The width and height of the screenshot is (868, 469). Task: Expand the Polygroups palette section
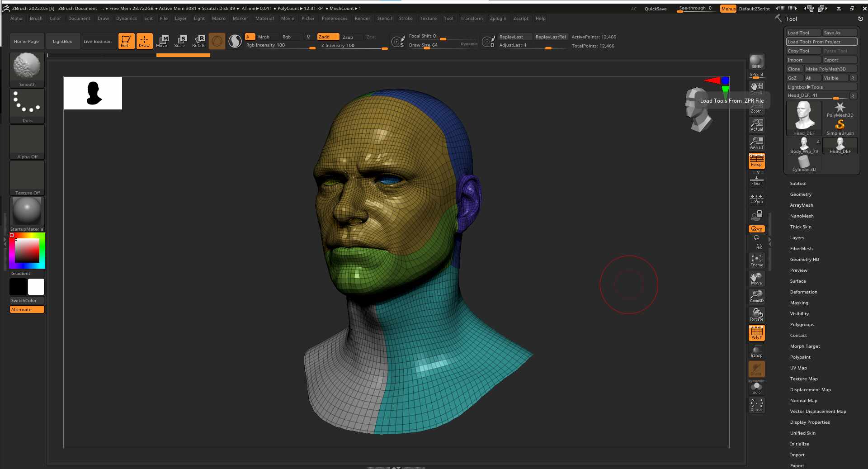[802, 325]
